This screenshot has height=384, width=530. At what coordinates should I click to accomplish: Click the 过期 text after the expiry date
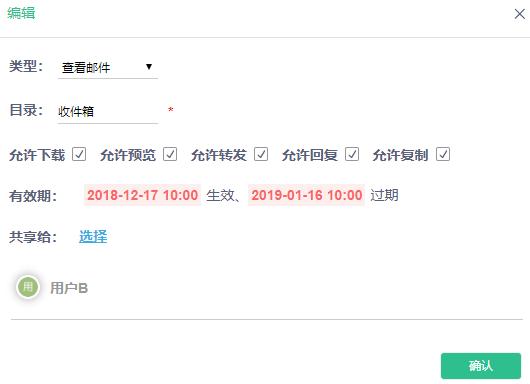pos(384,195)
